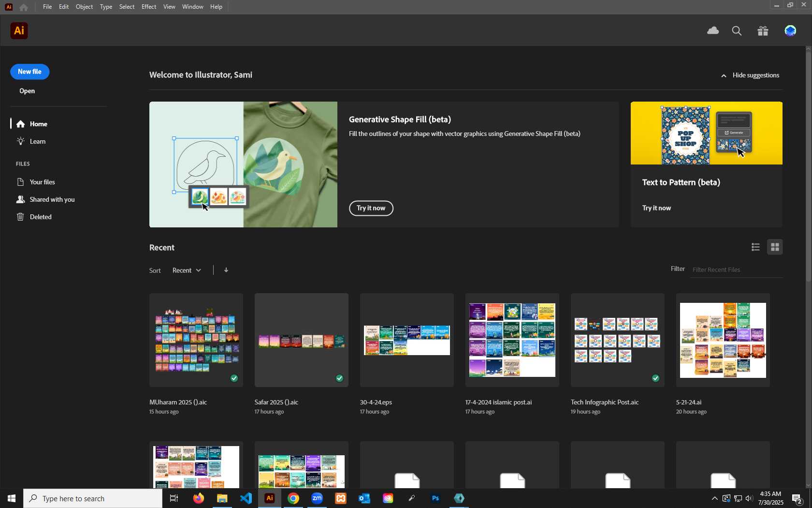Open the Window menu

pos(192,7)
